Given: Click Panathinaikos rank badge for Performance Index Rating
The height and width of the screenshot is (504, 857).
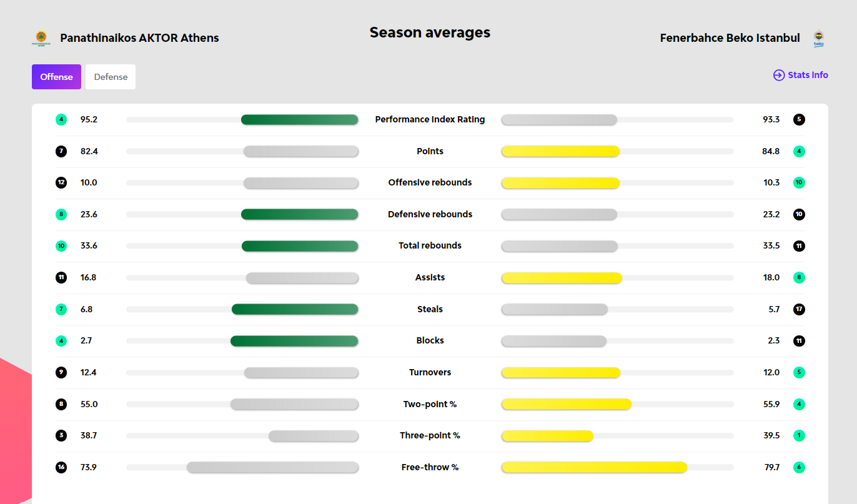Looking at the screenshot, I should tap(61, 119).
